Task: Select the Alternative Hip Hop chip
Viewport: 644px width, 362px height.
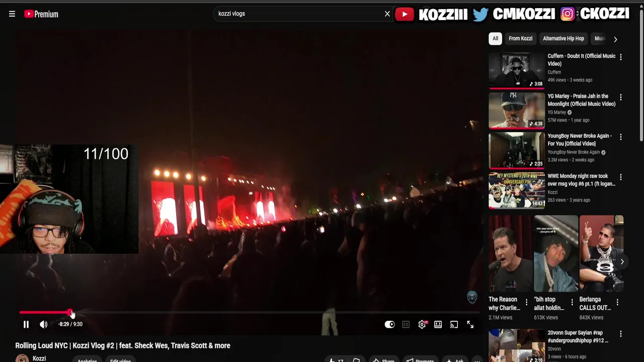Action: tap(563, 39)
